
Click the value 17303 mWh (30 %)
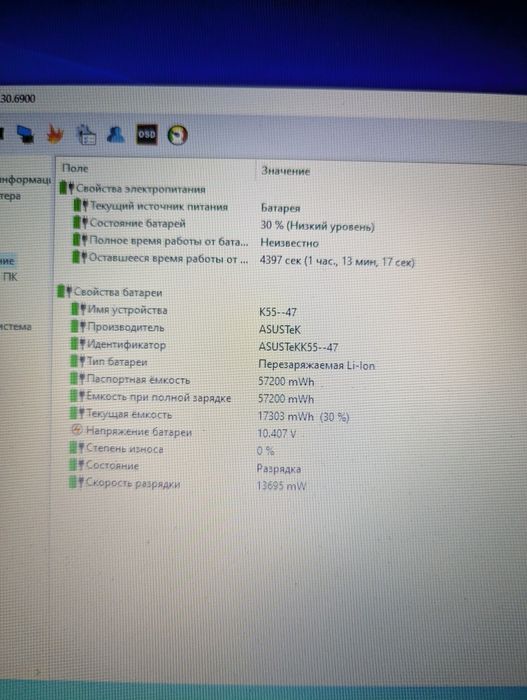[303, 417]
